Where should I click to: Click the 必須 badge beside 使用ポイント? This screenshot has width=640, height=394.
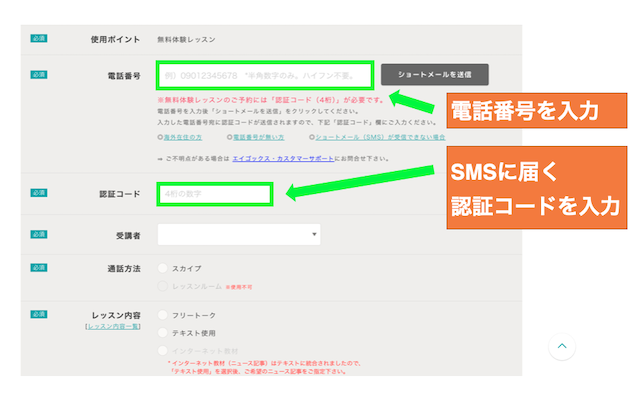39,38
